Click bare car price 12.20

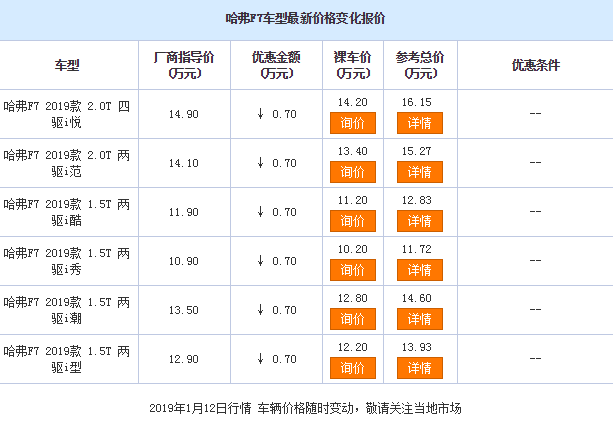(x=353, y=347)
